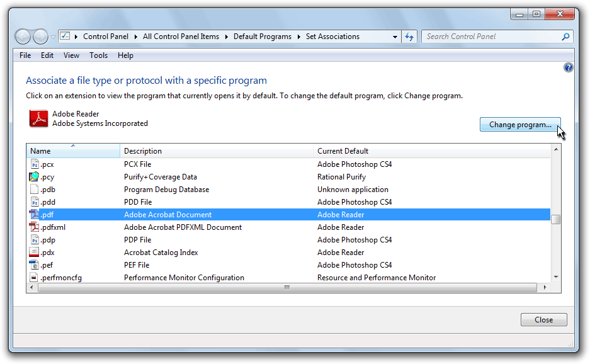Sort by the Name column header
The width and height of the screenshot is (590, 364).
click(73, 151)
